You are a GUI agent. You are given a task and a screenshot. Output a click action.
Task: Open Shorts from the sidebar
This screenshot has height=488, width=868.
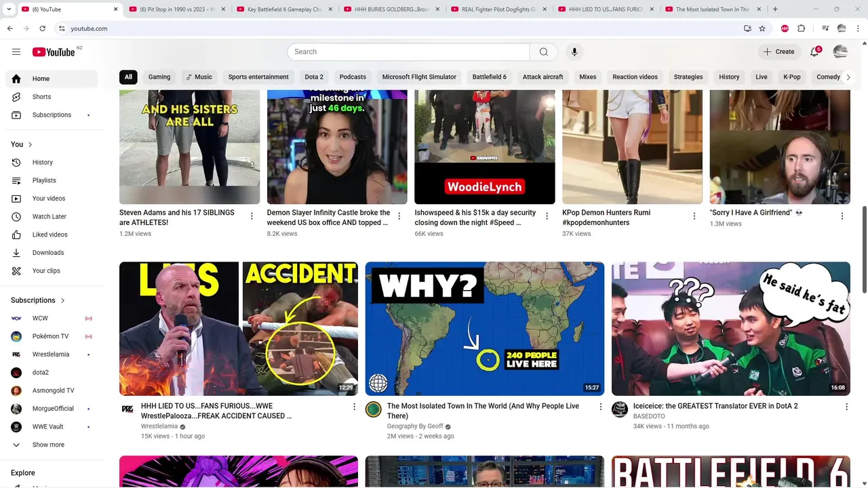click(x=52, y=97)
